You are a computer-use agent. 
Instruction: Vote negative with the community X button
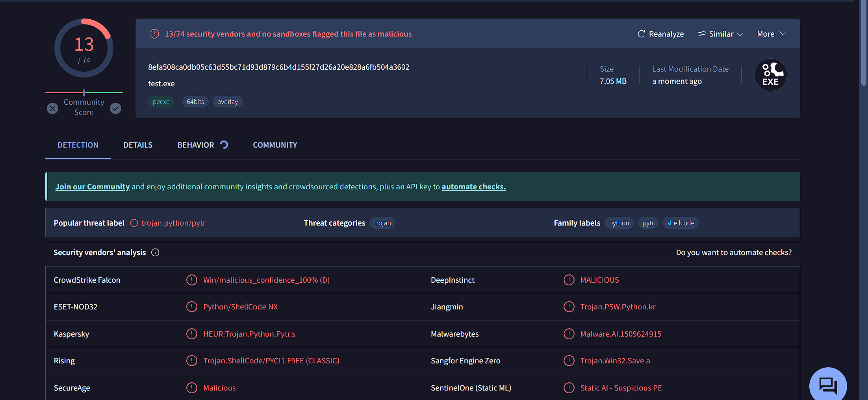coord(52,108)
